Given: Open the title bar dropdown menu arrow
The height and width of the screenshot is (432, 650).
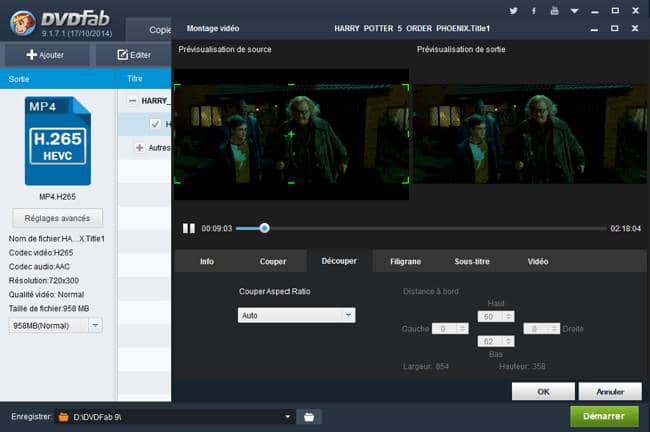Looking at the screenshot, I should (x=575, y=11).
